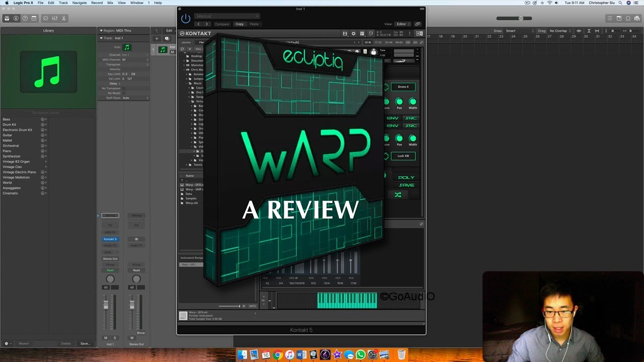Screen dimensions: 644x362
Task: Click the Spotlight search icon in menu bar
Action: pyautogui.click(x=621, y=3)
